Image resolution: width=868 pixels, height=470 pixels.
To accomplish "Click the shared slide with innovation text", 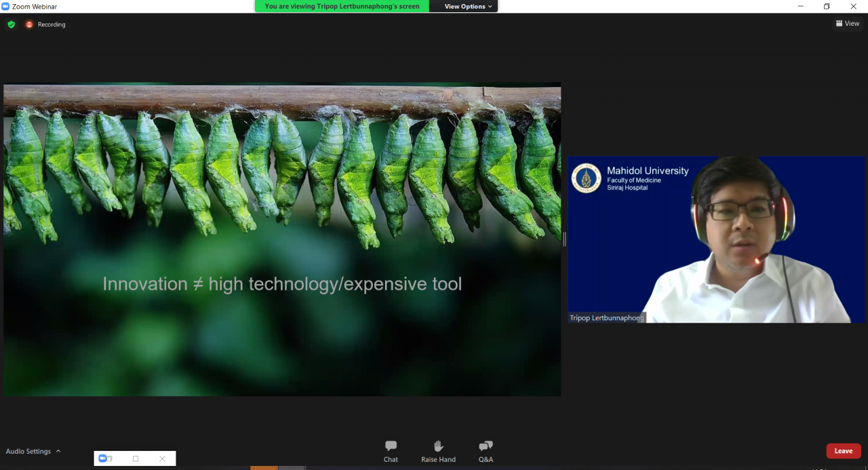I will [x=282, y=283].
